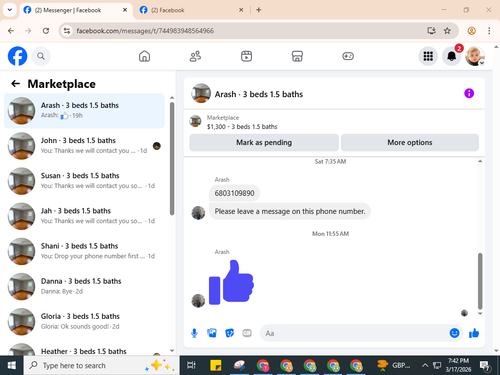Click the 'Please leave a message' bubble
The height and width of the screenshot is (375, 500).
pos(290,211)
